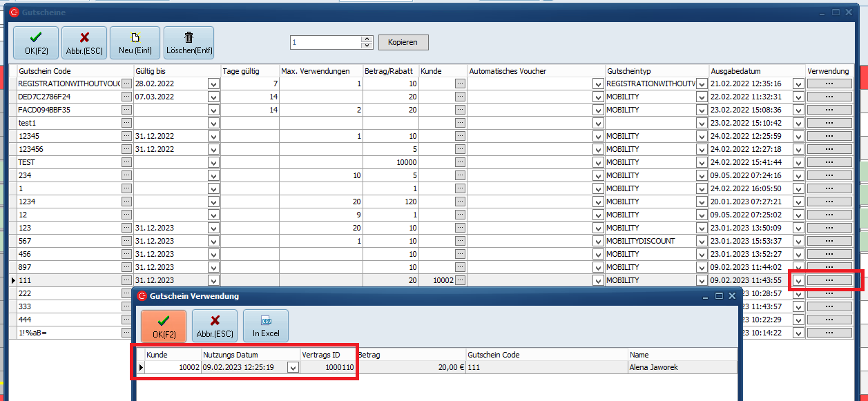Click OK(F2) in Gutscheine toolbar
Screen dimensions: 868x401
(x=36, y=43)
